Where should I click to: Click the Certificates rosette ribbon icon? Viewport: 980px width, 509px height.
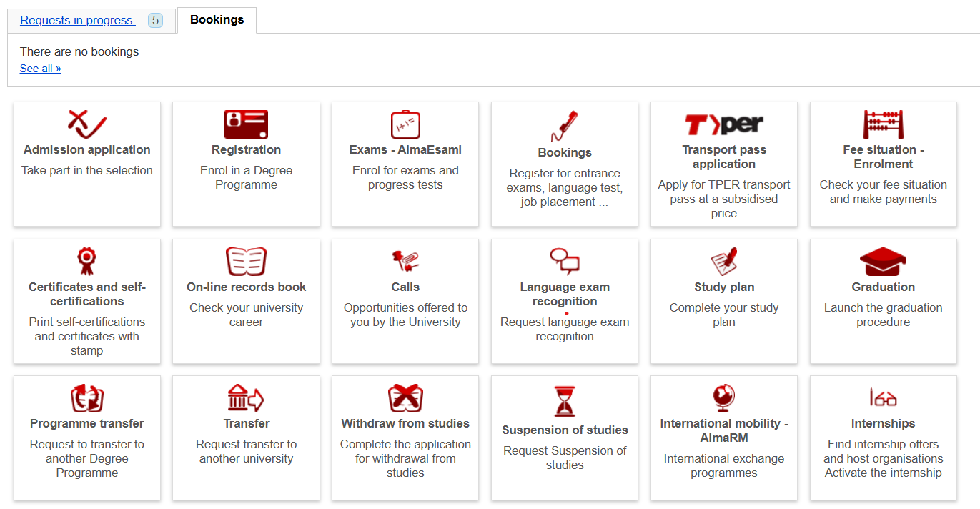tap(87, 261)
